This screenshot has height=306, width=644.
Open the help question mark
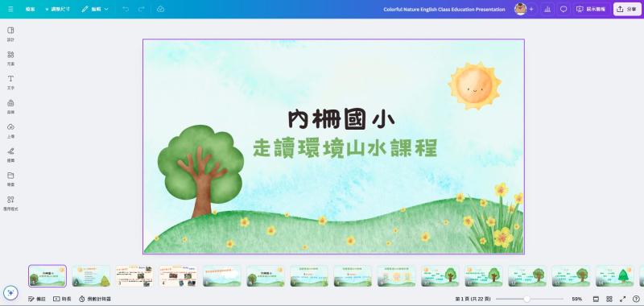pyautogui.click(x=636, y=299)
